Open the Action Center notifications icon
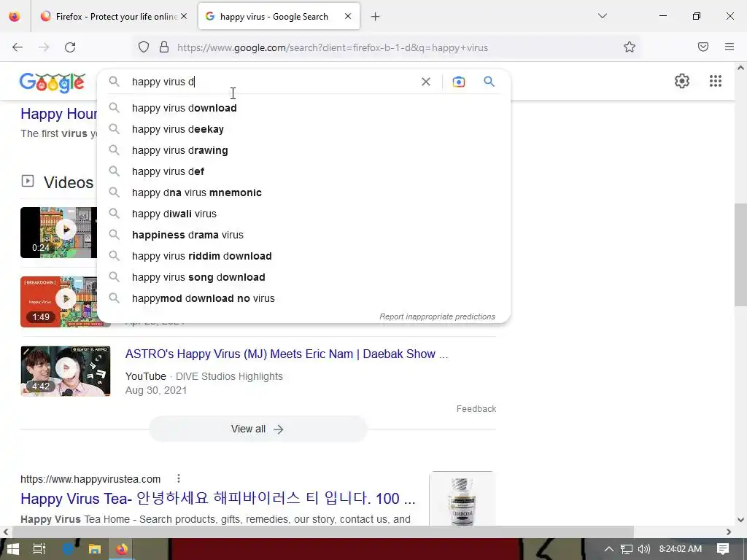This screenshot has width=747, height=560. click(723, 549)
